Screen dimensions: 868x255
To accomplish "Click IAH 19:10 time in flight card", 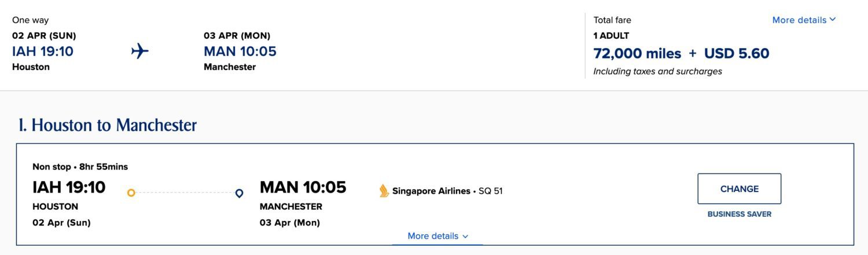I will pyautogui.click(x=69, y=187).
